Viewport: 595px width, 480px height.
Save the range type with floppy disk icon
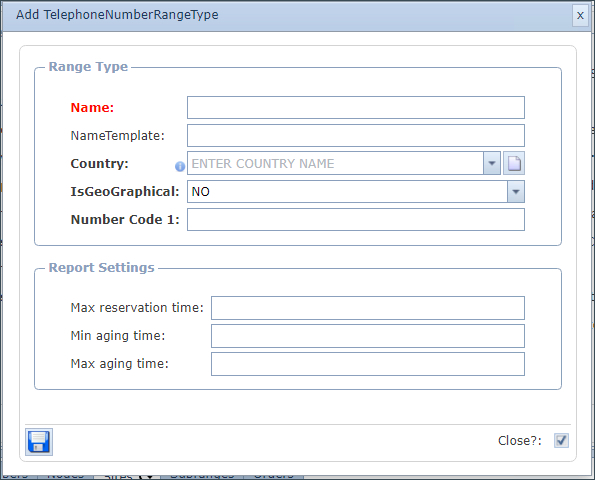(39, 442)
